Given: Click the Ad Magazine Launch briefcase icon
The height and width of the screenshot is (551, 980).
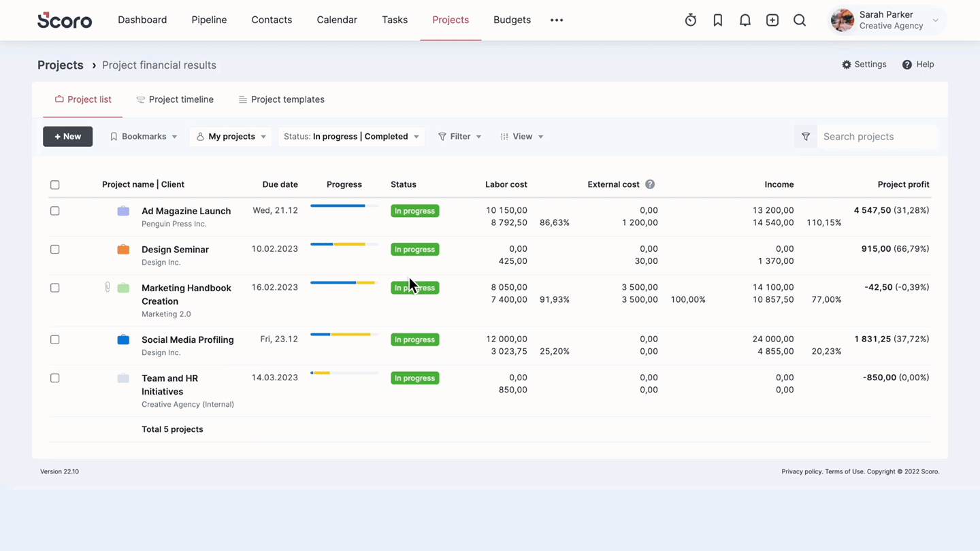Looking at the screenshot, I should (x=123, y=211).
